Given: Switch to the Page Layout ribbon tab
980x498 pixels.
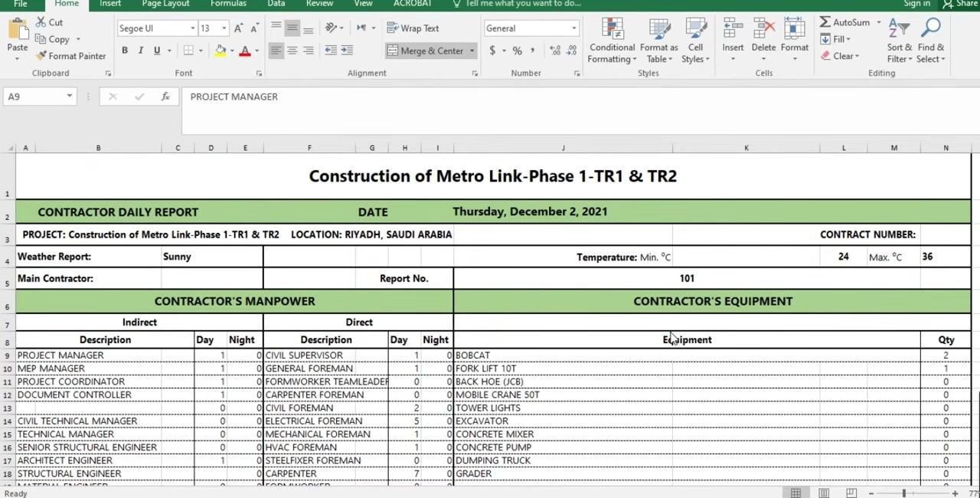Looking at the screenshot, I should point(165,4).
